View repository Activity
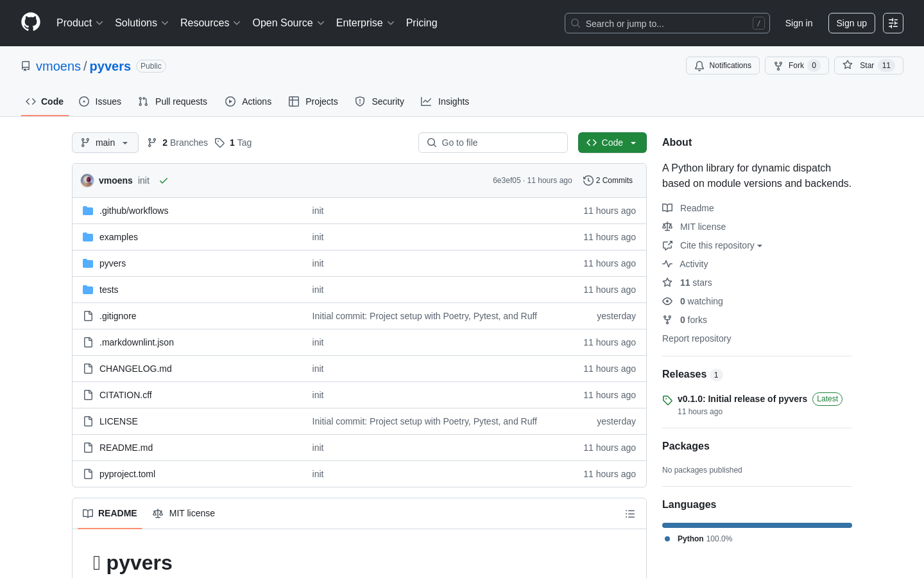 click(685, 264)
